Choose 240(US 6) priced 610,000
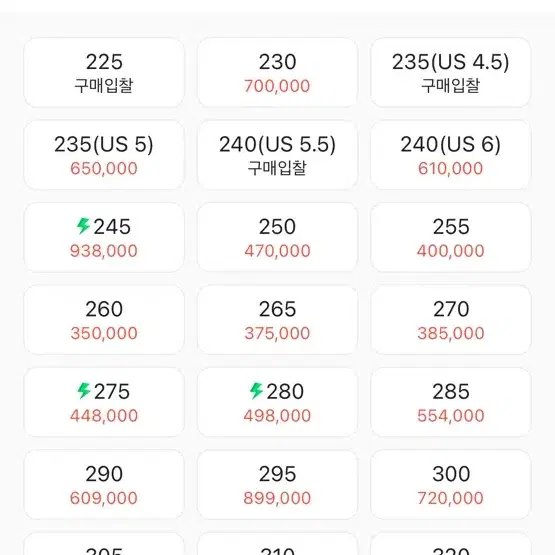Image resolution: width=555 pixels, height=555 pixels. [x=451, y=155]
